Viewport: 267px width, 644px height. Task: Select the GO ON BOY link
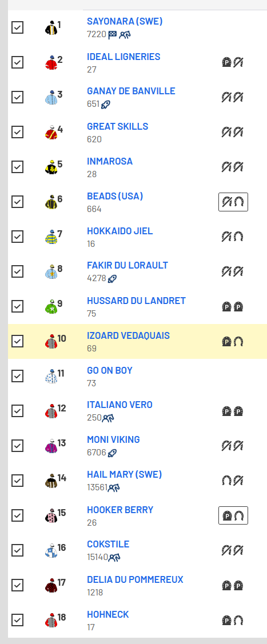pos(110,370)
